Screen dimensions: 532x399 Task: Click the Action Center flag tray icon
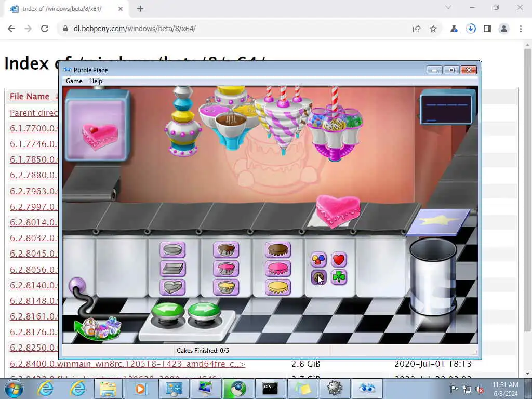454,389
